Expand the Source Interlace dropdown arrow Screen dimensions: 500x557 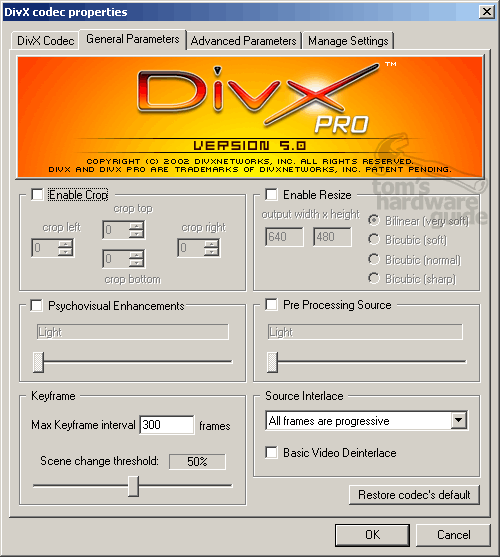(459, 421)
